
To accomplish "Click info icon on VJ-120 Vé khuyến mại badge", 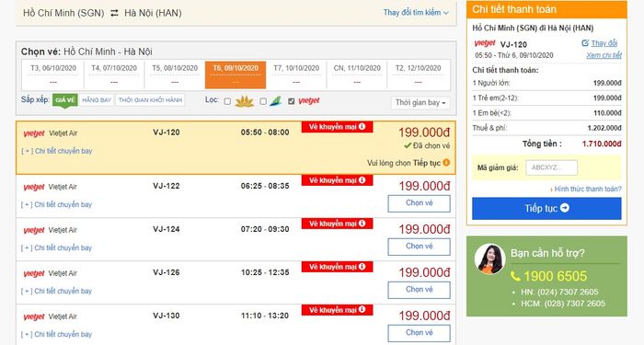I will click(x=362, y=127).
